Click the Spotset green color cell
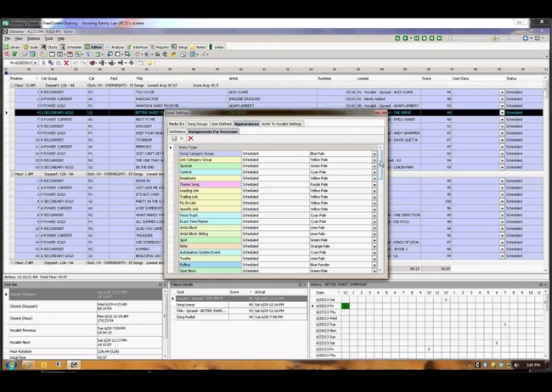The image size is (552, 392). 210,166
